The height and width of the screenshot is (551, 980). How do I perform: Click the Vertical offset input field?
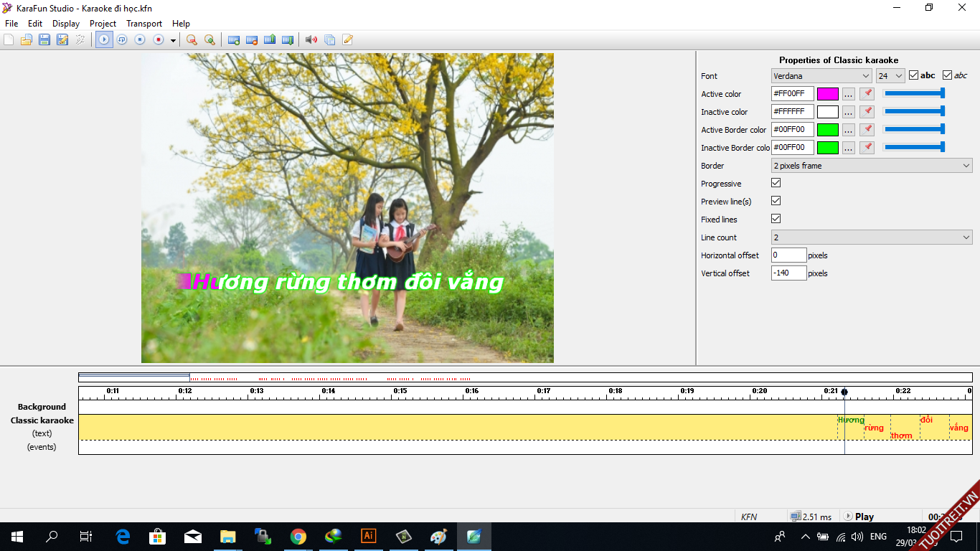pos(788,273)
